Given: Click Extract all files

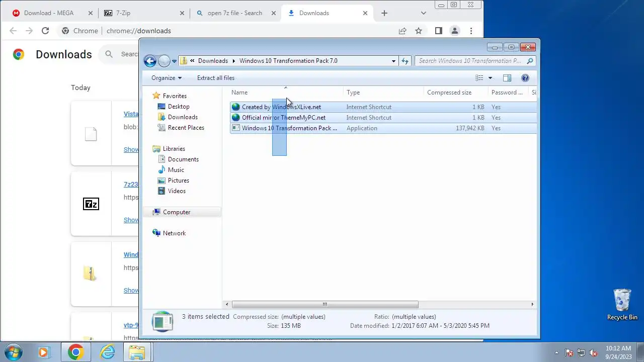Looking at the screenshot, I should pyautogui.click(x=216, y=78).
